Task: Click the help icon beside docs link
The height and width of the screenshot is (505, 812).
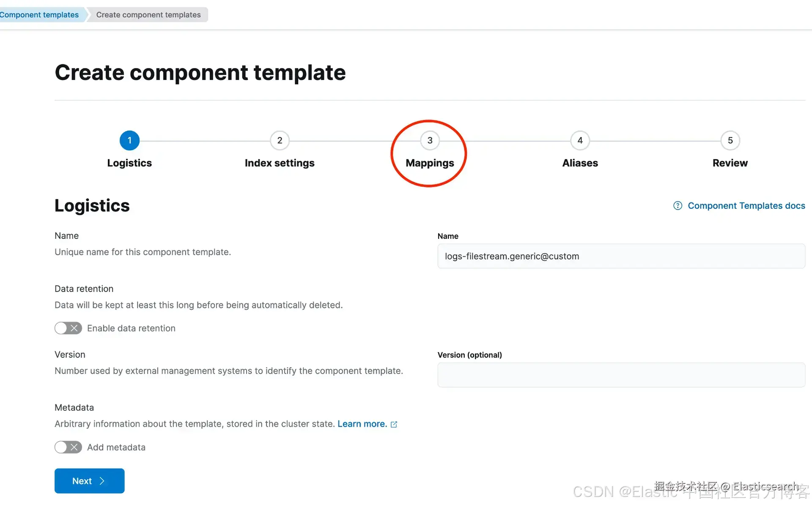Action: coord(678,206)
